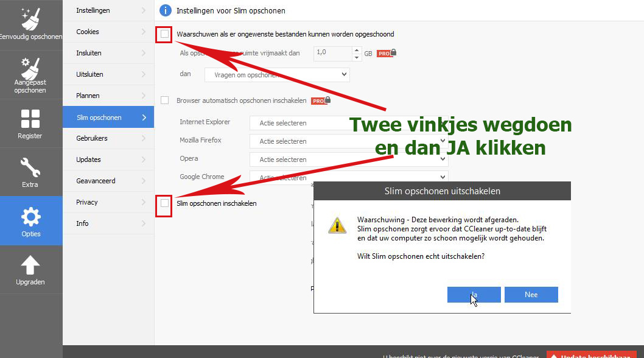Select the Opties gear icon
This screenshot has height=358, width=644.
pos(30,216)
